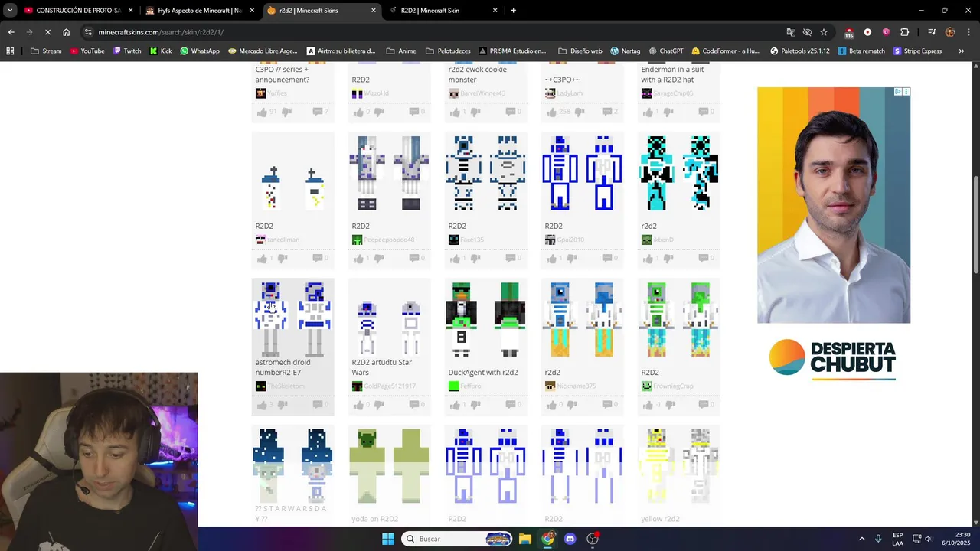Open 'Enderman in a suit with a R2D2 hat'

(x=672, y=74)
